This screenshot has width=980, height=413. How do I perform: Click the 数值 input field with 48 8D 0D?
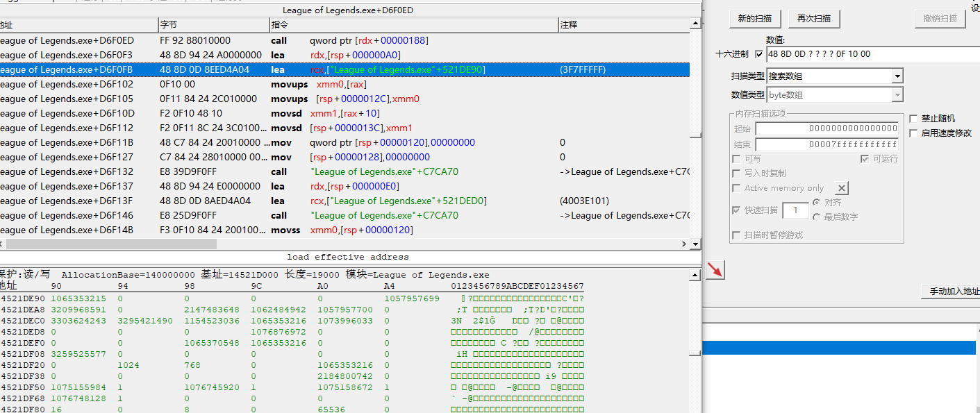pyautogui.click(x=872, y=54)
